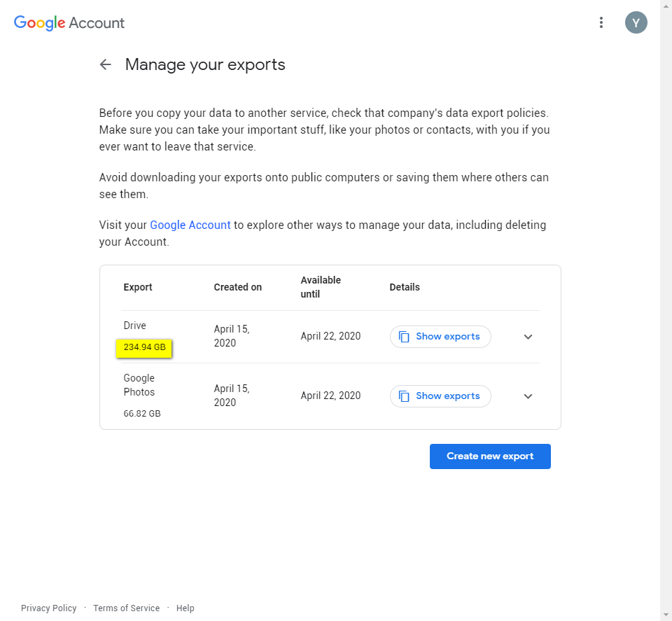Open the three-dot more options menu

(601, 22)
